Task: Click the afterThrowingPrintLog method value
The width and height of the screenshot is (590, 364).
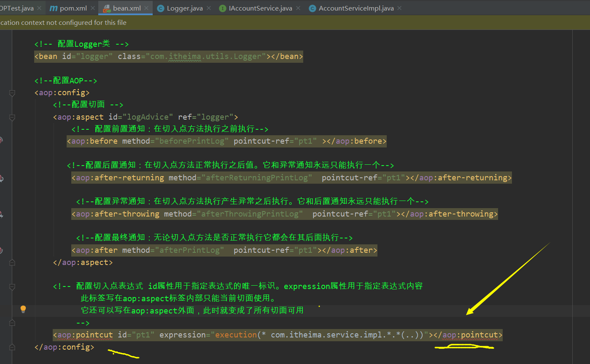Action: 250,214
